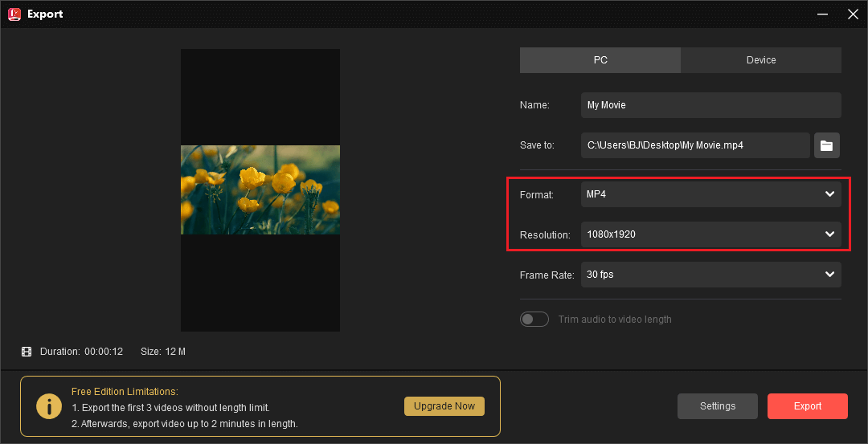
Task: Click the Save to label
Action: [x=537, y=145]
